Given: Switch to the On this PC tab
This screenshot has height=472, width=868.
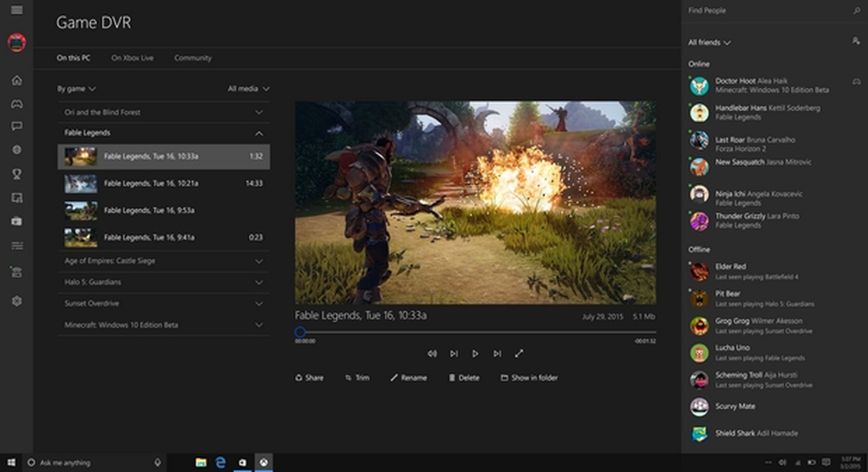Looking at the screenshot, I should 73,58.
